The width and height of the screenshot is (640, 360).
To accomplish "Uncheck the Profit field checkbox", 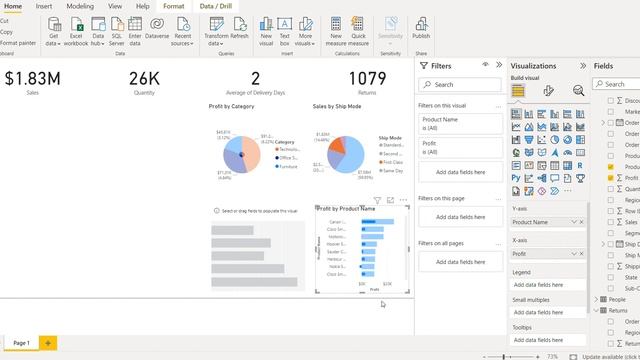I will 611,178.
